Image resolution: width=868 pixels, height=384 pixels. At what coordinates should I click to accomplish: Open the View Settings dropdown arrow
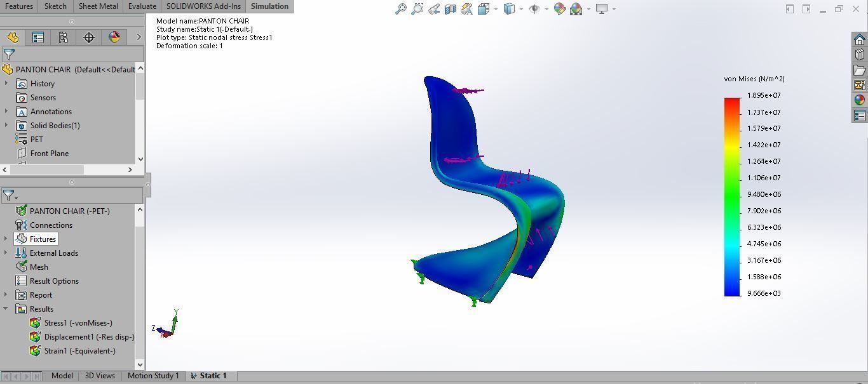(x=614, y=9)
